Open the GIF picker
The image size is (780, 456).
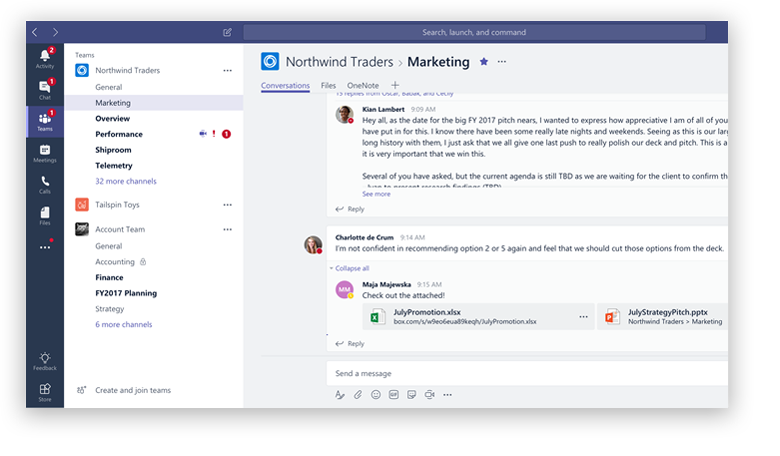pyautogui.click(x=393, y=395)
